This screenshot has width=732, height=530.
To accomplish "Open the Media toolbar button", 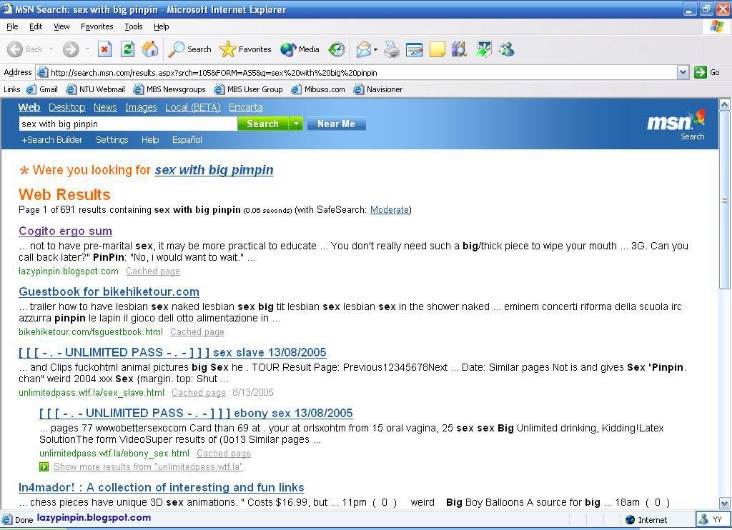I will 300,49.
